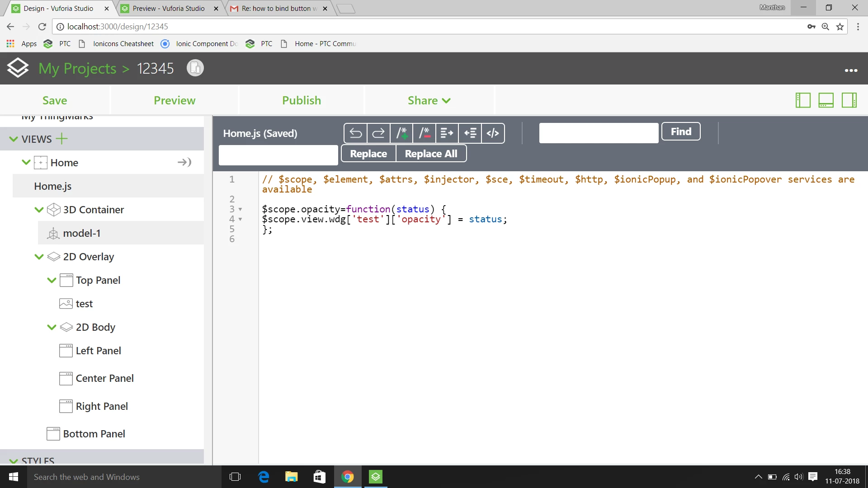
Task: Click the format code icon
Action: tap(493, 133)
